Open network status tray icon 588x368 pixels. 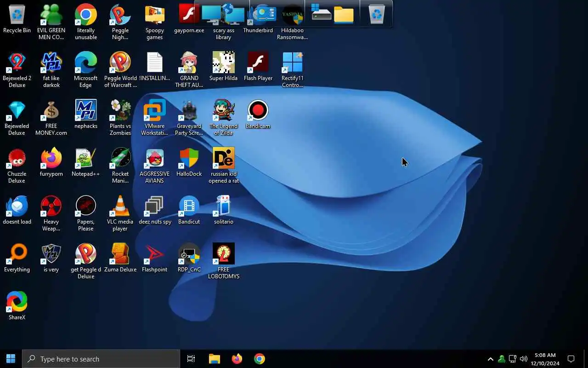coord(513,359)
